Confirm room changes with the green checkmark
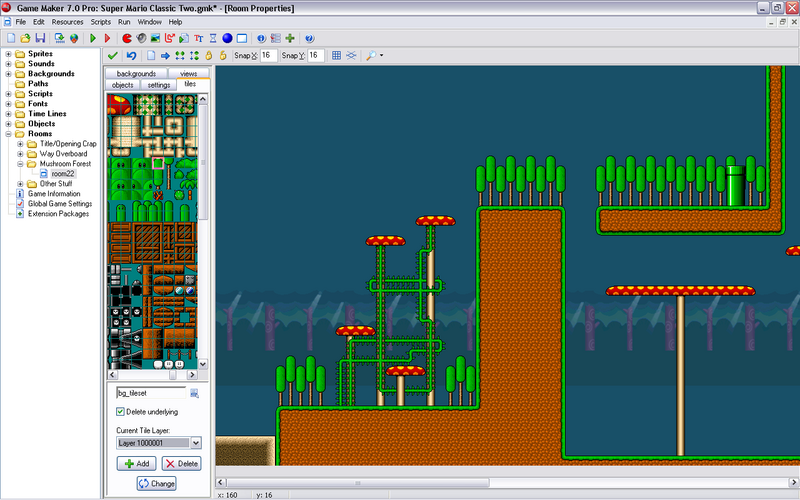 (112, 56)
